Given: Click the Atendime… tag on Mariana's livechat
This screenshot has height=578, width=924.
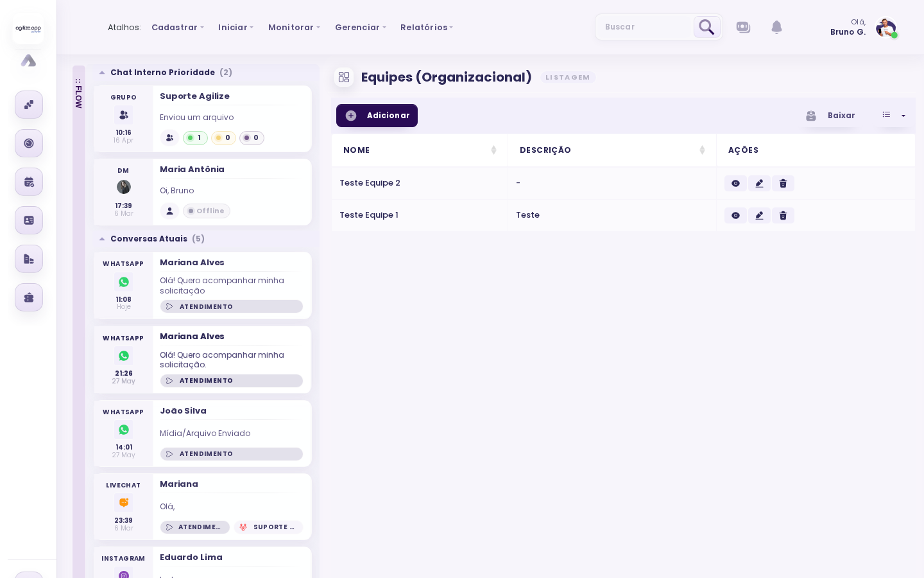Looking at the screenshot, I should pos(195,527).
